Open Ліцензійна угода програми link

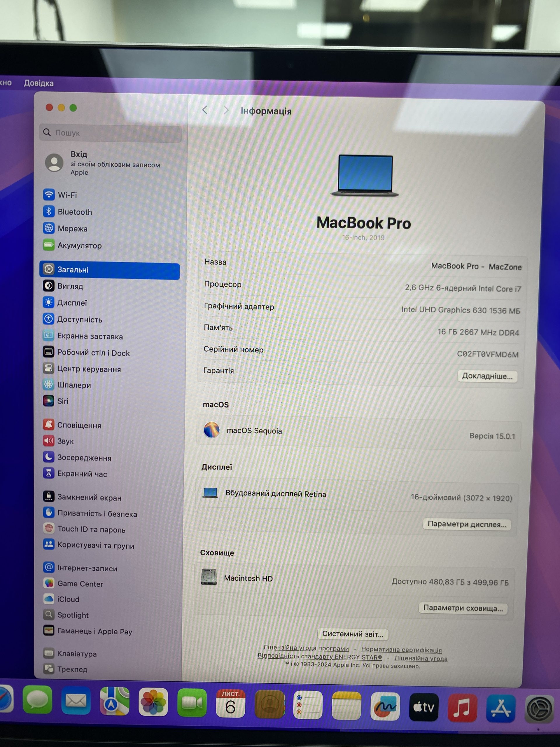306,648
